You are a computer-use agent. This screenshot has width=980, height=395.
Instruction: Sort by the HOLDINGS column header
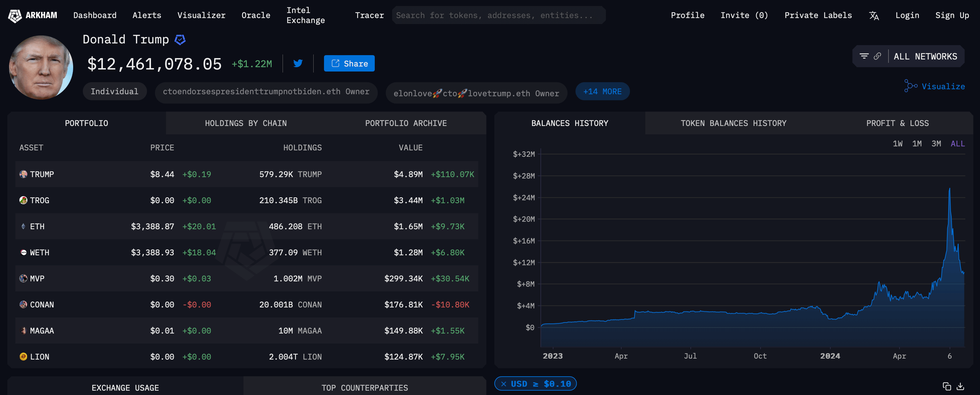tap(302, 148)
